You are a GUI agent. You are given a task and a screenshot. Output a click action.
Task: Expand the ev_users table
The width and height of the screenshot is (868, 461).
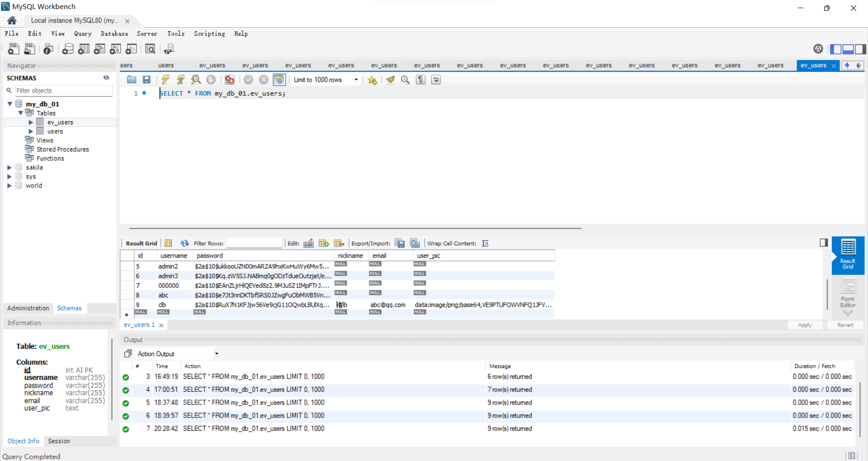[31, 122]
